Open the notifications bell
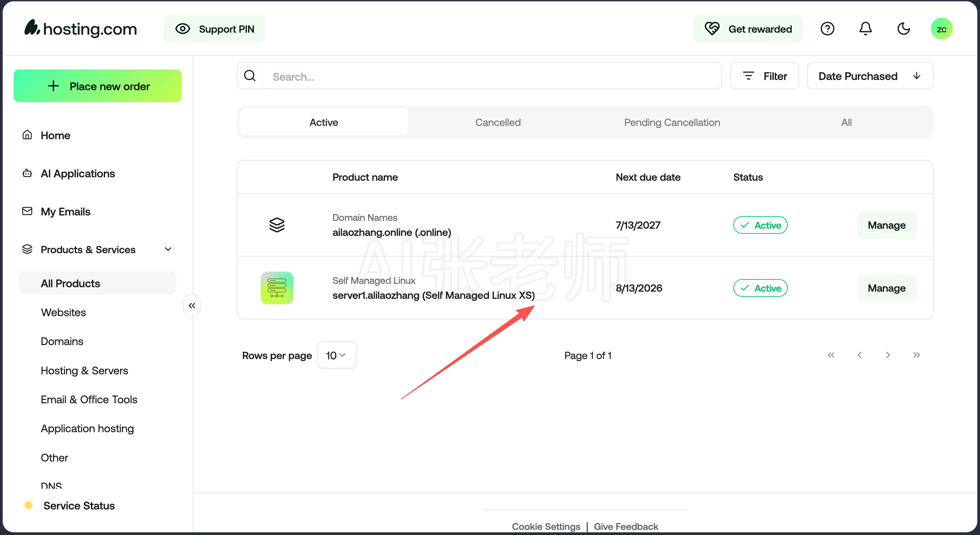 (865, 29)
